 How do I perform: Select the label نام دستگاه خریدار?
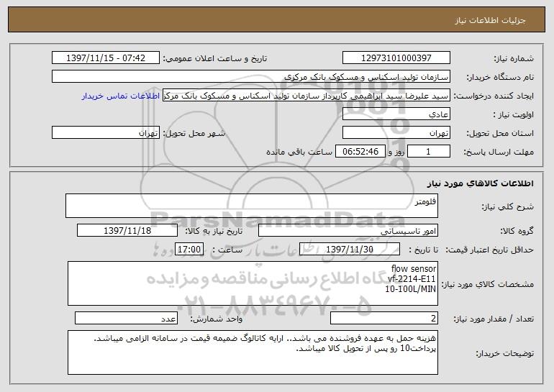click(x=500, y=78)
